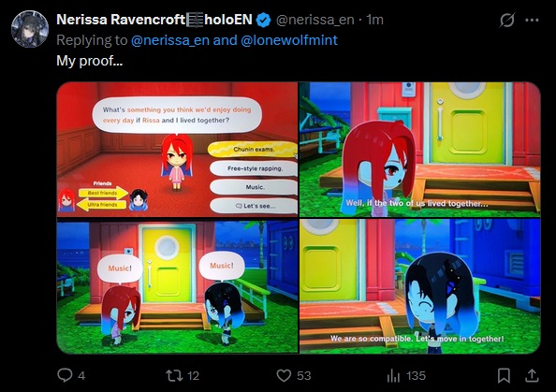Open the top-left image with the dialogue choices
Screen dimensions: 556x392
(x=177, y=149)
